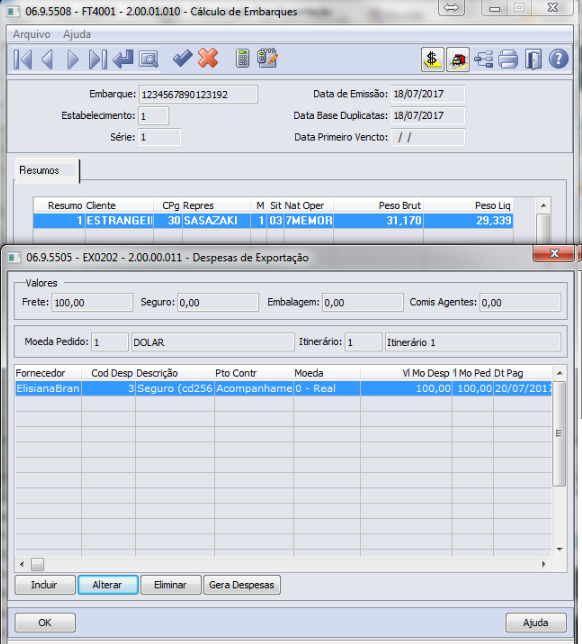Click OK in Despesas de Exportação
Screen dimensions: 582x644
coord(45,623)
